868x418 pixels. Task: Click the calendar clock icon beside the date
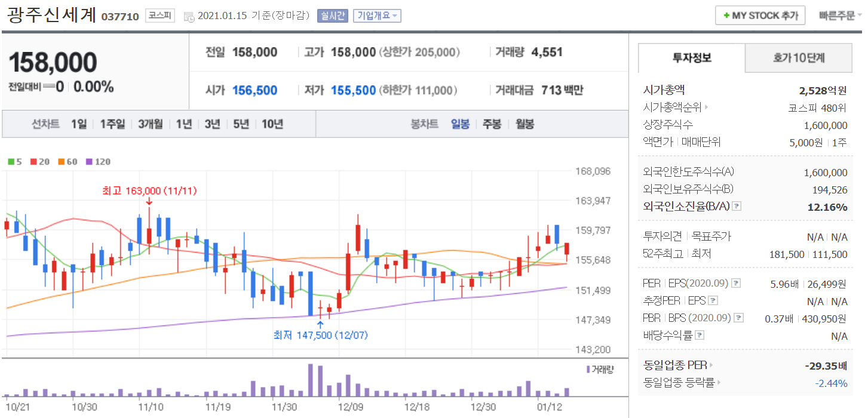point(189,16)
